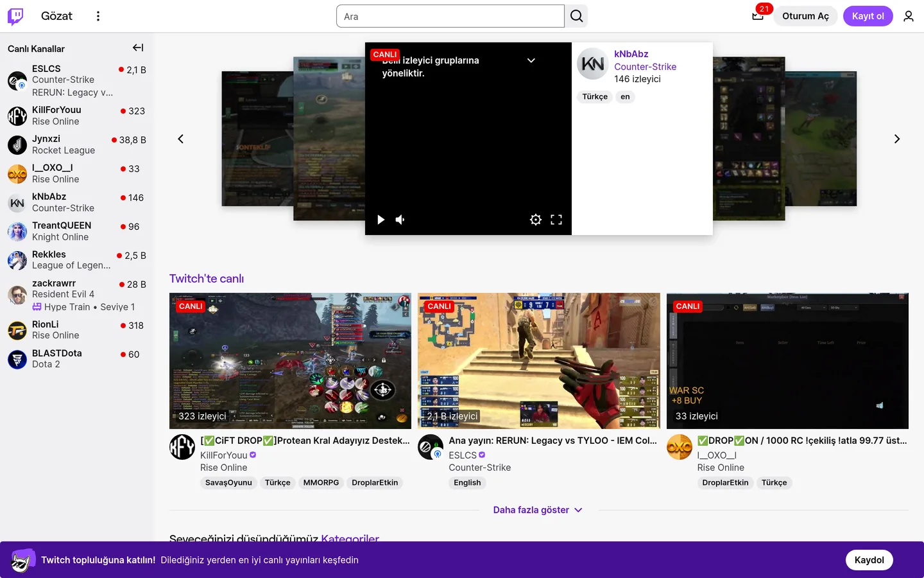Open I_OXO_I avatar below stream card
This screenshot has width=924, height=578.
[680, 447]
